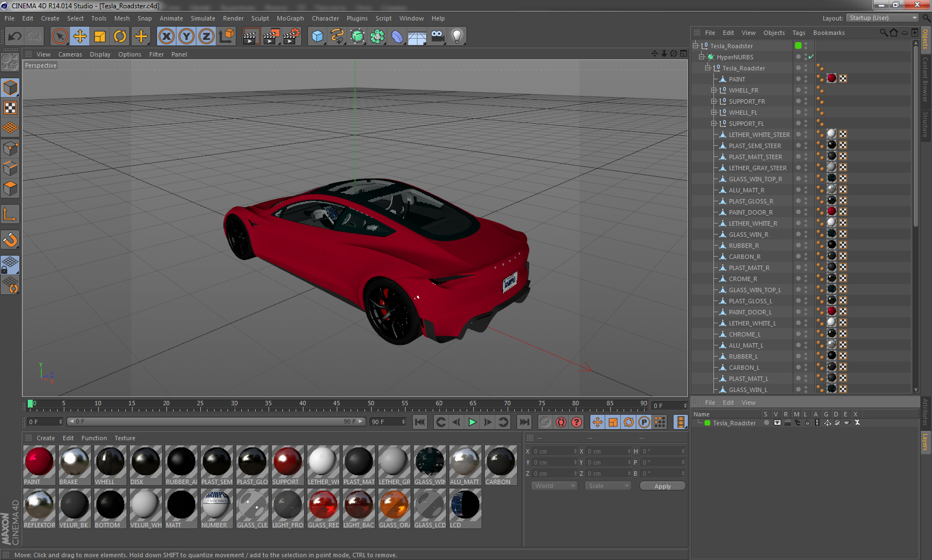932x560 pixels.
Task: Select the Move tool icon
Action: click(80, 37)
